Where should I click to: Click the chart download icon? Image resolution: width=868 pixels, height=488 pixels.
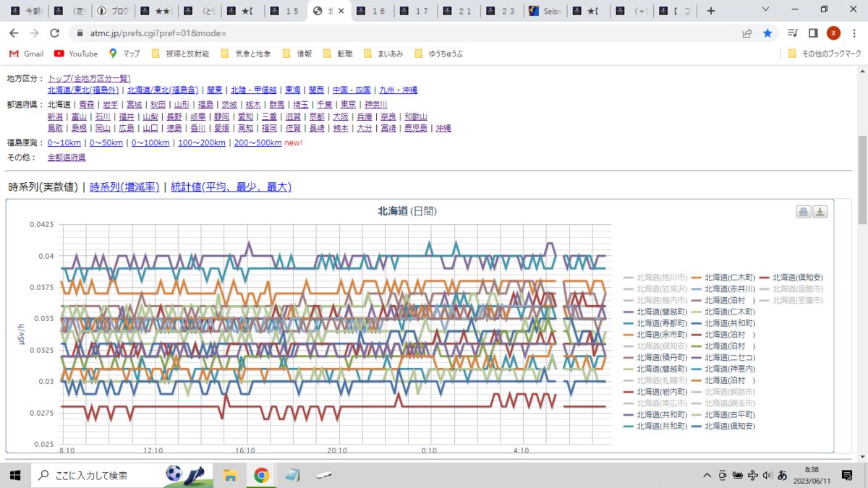(x=820, y=212)
